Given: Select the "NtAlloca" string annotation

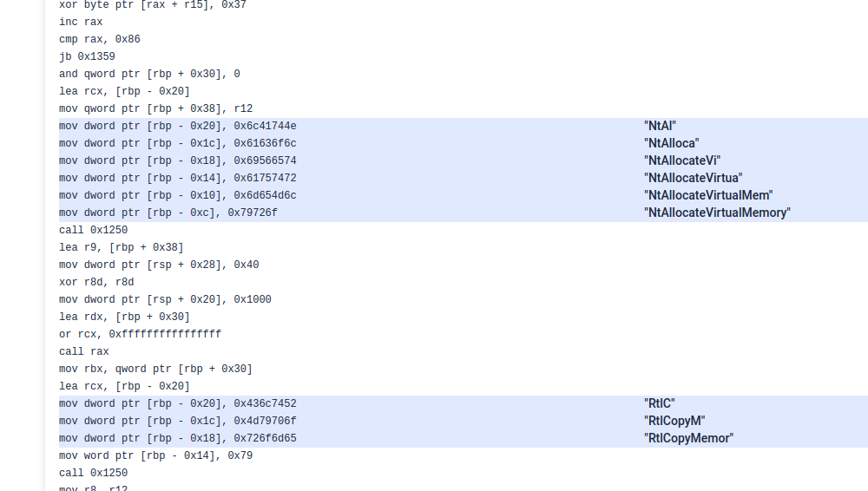Looking at the screenshot, I should [x=672, y=143].
